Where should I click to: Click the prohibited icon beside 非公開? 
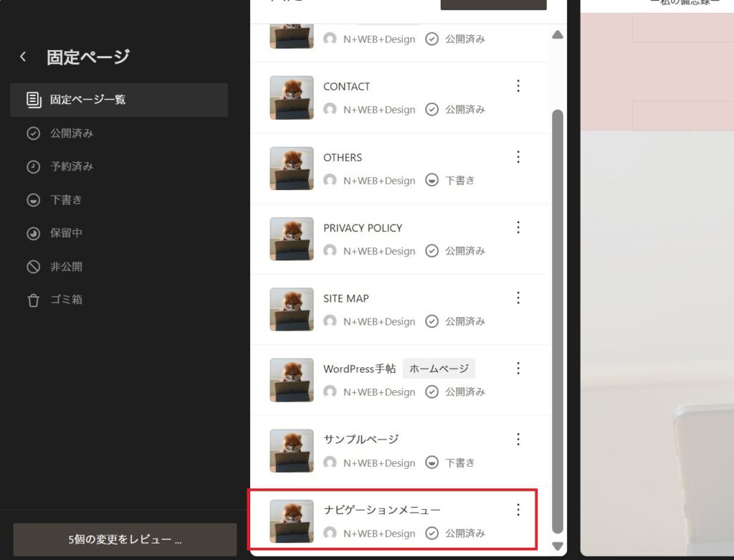[33, 267]
